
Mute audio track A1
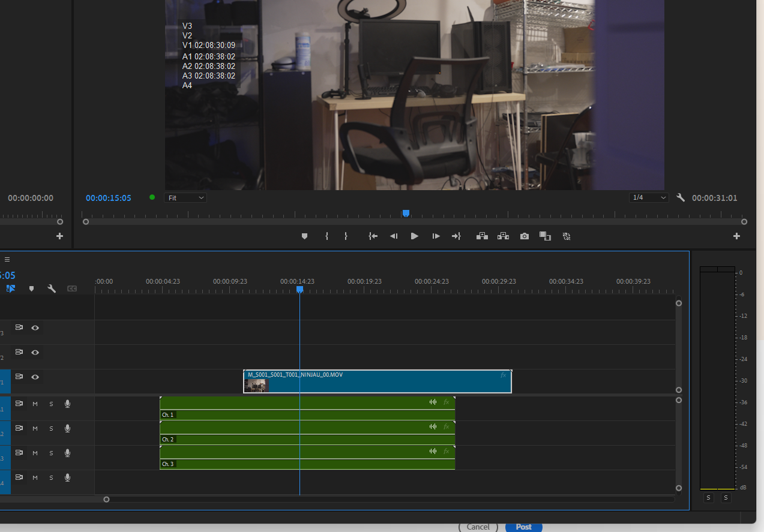click(35, 404)
